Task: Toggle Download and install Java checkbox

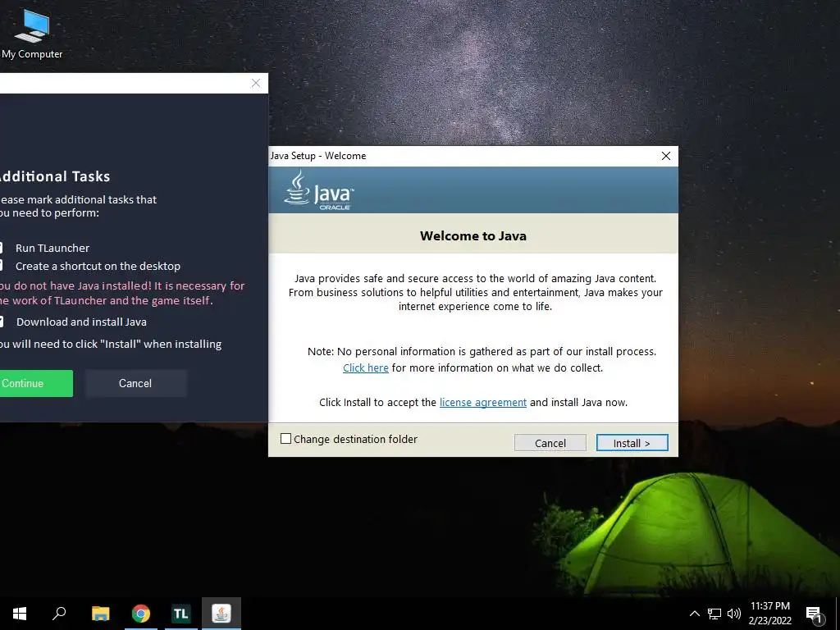Action: pos(1,322)
